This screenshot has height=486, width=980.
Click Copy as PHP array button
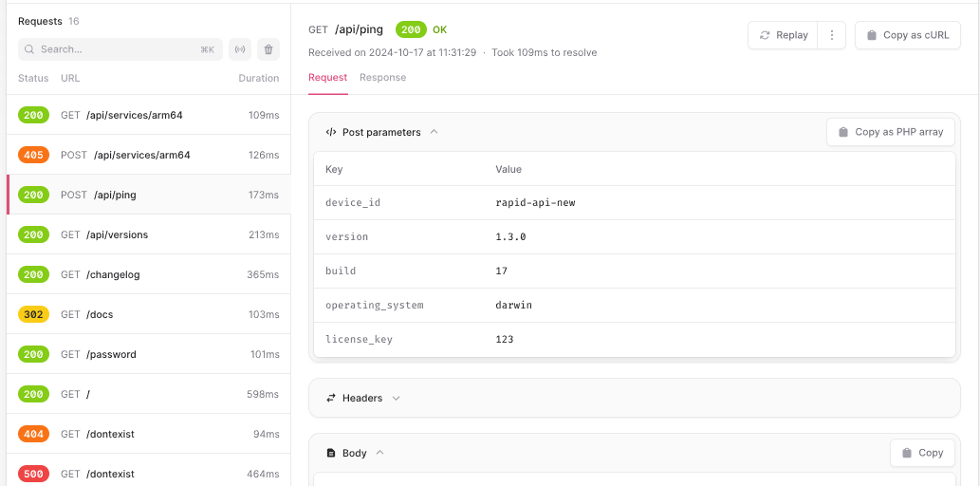click(890, 132)
